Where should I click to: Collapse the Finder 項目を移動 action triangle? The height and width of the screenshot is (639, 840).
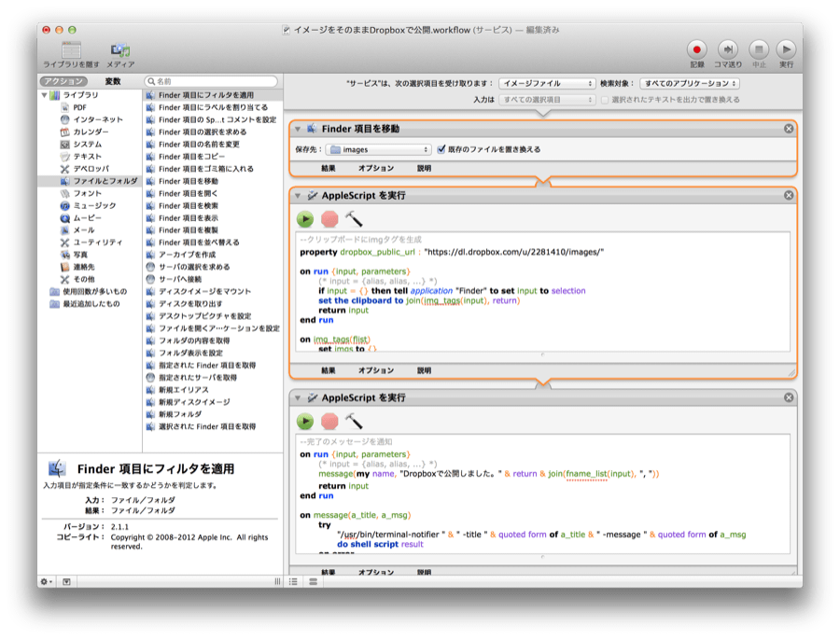point(298,129)
